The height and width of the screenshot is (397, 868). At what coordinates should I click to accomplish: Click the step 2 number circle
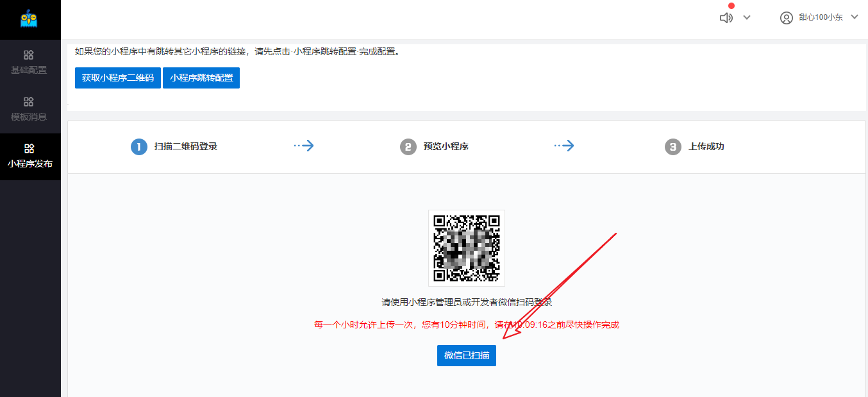[408, 147]
